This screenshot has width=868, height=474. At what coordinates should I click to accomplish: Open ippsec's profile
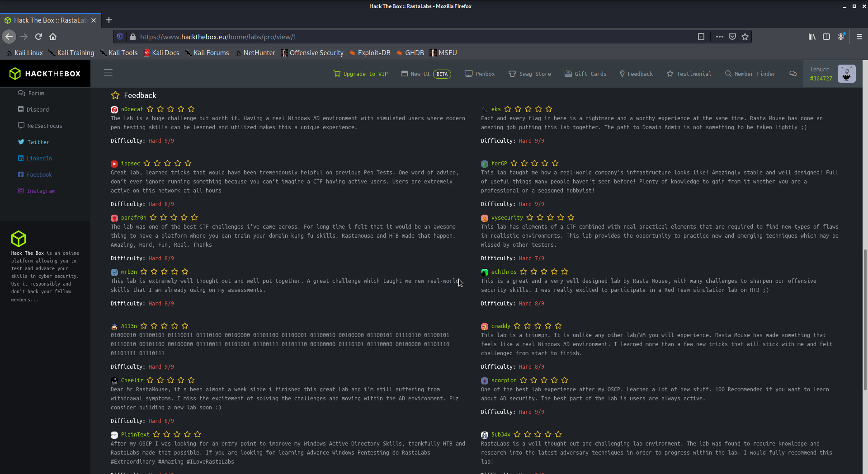(130, 164)
